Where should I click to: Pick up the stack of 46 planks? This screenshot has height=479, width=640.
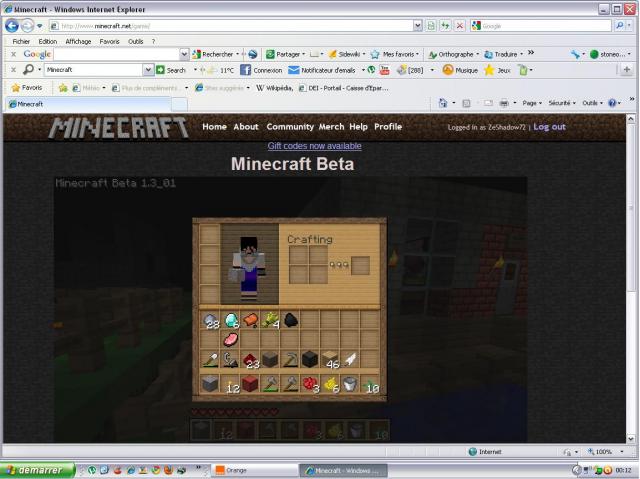pos(331,361)
